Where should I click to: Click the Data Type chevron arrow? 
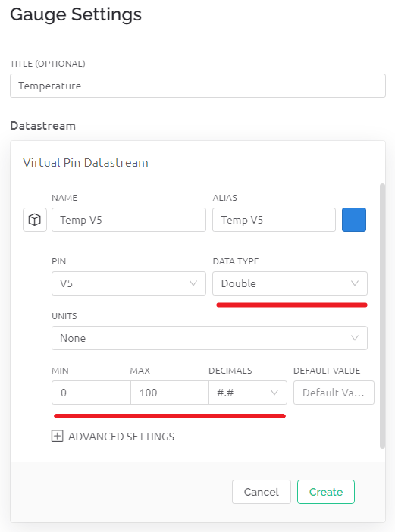click(355, 283)
